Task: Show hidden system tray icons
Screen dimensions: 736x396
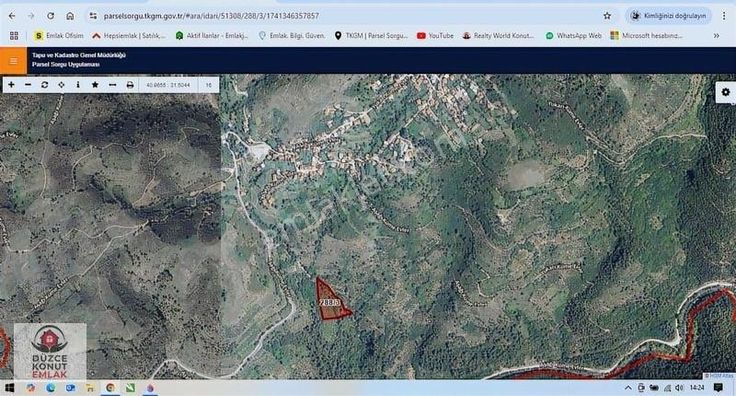Action: pos(628,388)
